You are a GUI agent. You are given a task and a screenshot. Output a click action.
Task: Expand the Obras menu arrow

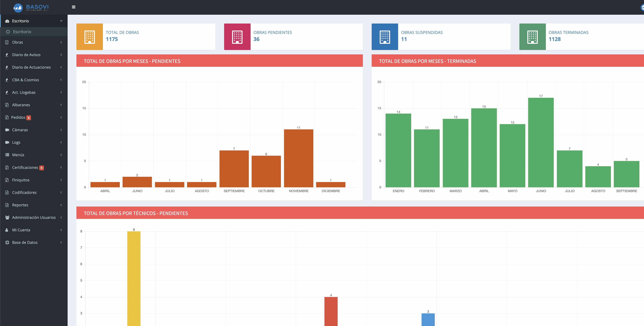61,42
